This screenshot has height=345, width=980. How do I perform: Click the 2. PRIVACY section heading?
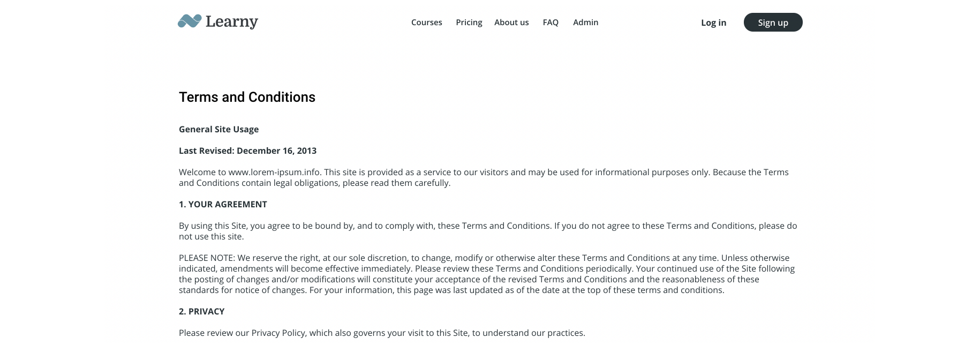click(x=201, y=311)
